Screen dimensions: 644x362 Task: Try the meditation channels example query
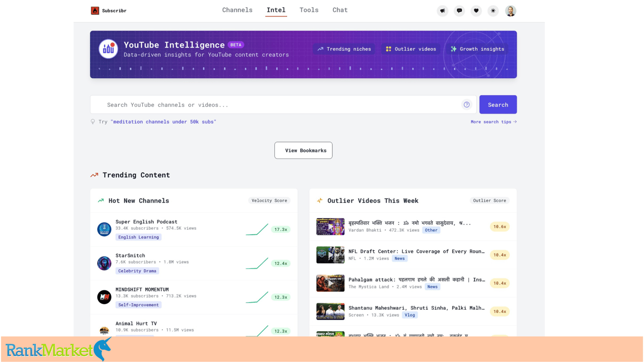pyautogui.click(x=164, y=122)
